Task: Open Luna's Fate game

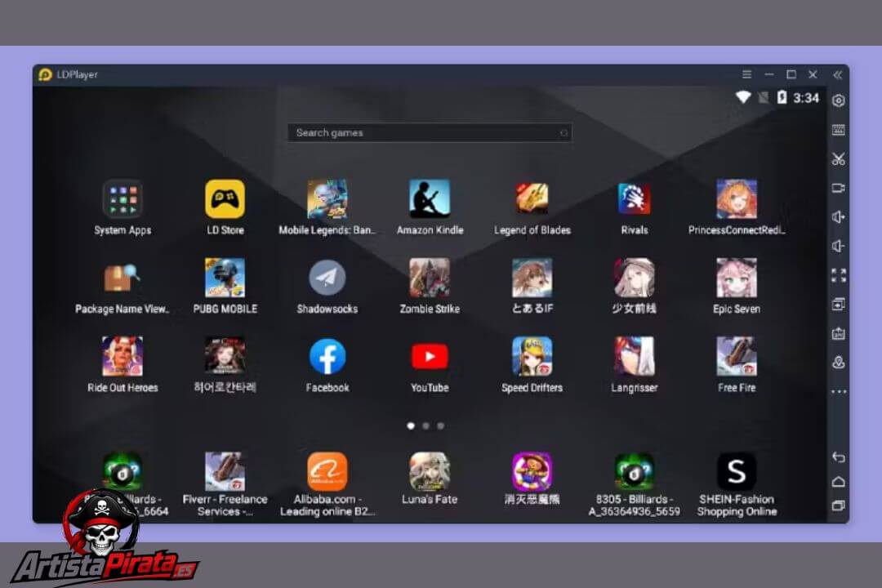Action: [x=430, y=471]
